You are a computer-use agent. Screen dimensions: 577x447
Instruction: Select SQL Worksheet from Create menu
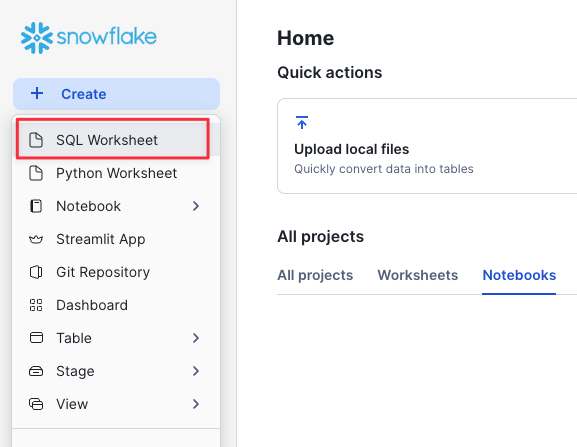coord(116,140)
